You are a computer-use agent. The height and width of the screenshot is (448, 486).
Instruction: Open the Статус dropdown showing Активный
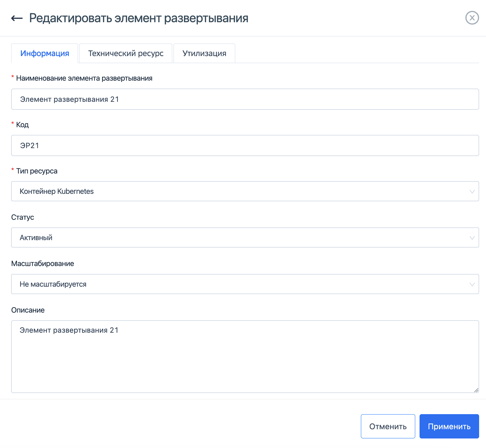click(238, 237)
